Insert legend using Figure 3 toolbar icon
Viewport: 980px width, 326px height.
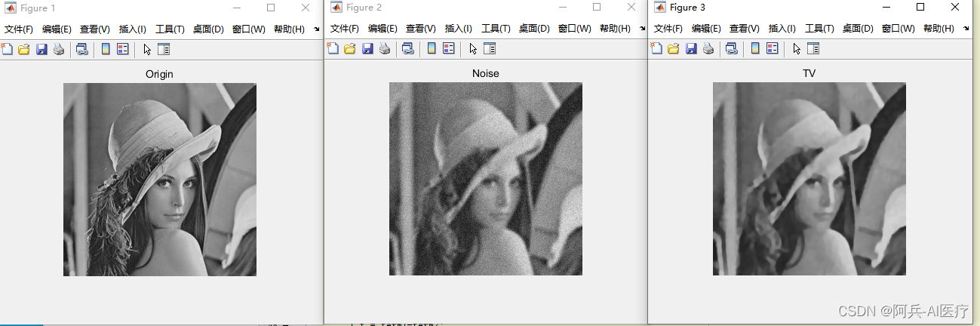coord(772,49)
